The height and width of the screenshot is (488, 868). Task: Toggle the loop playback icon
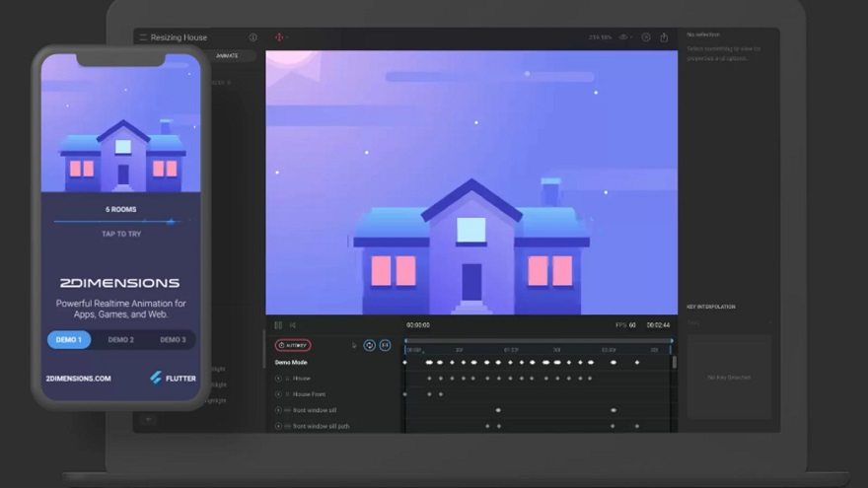(369, 345)
